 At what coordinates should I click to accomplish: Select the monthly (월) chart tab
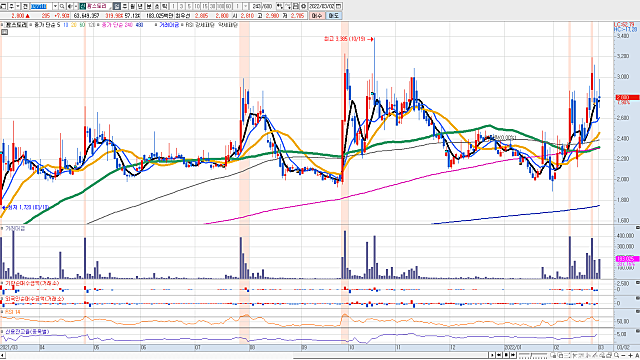coord(132,7)
